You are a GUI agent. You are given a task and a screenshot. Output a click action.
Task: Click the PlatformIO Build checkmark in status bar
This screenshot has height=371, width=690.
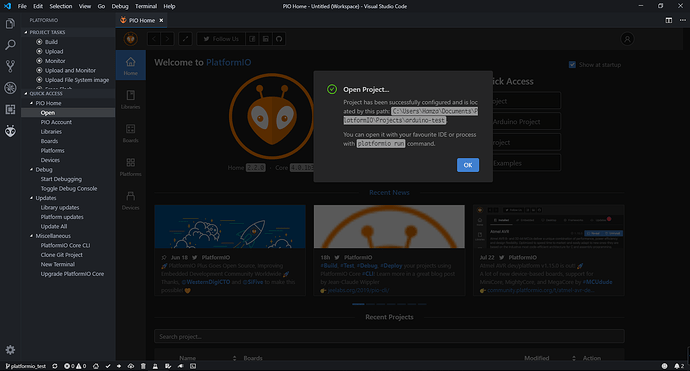point(108,366)
